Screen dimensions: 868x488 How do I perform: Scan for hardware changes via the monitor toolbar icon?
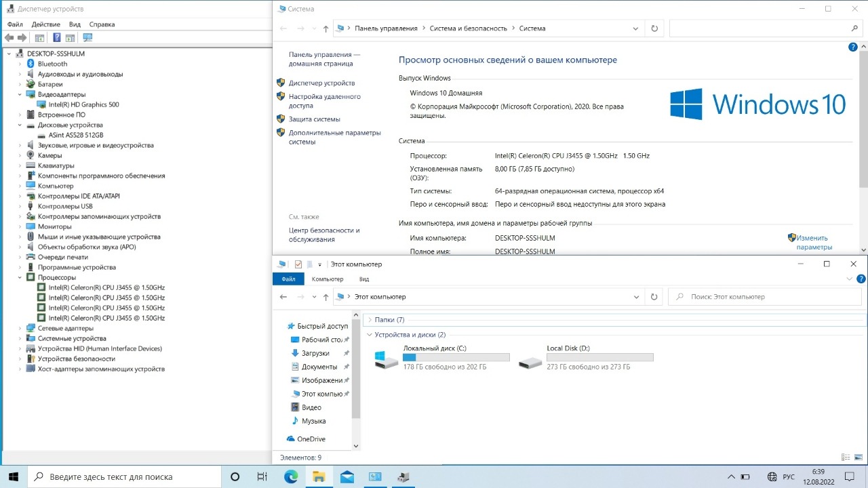coord(87,38)
